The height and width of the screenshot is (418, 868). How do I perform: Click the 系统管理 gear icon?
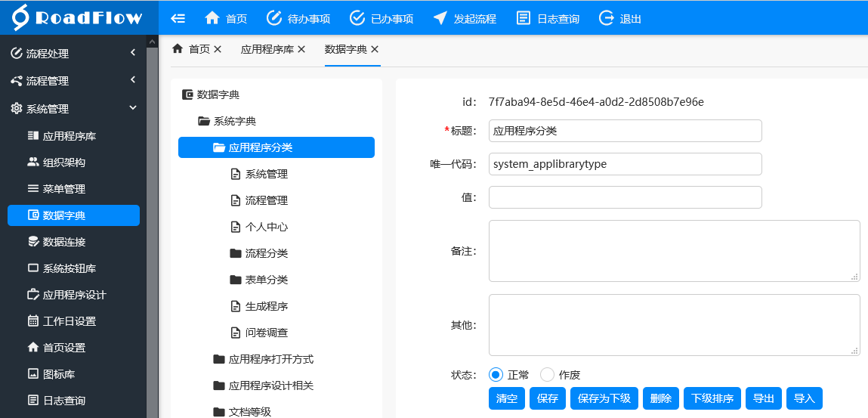[17, 109]
